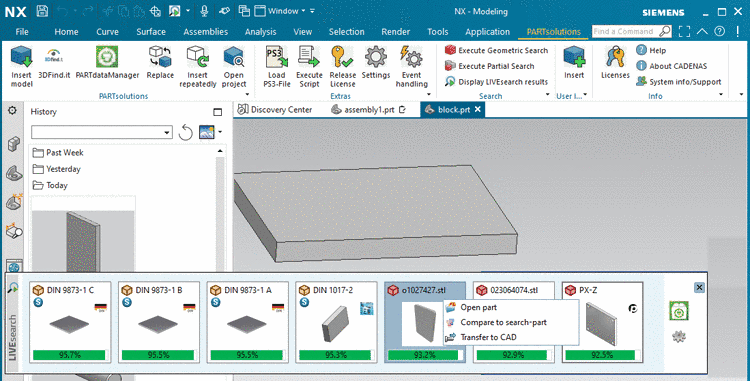
Task: Open the Today folder
Action: click(50, 185)
